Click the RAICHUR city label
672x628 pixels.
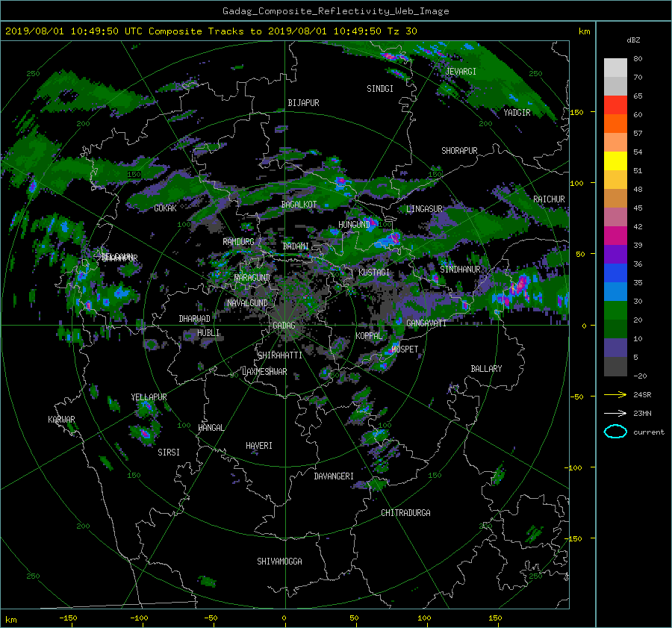[x=549, y=199]
